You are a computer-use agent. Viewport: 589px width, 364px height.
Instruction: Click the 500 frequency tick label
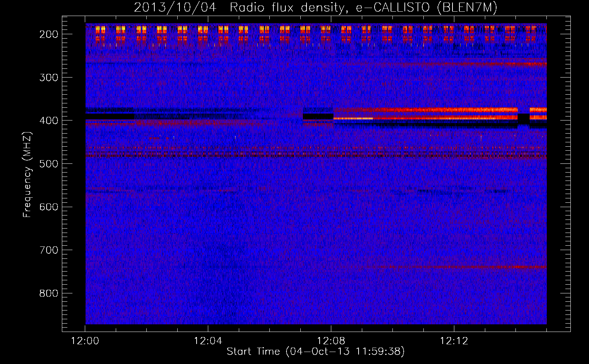point(48,164)
